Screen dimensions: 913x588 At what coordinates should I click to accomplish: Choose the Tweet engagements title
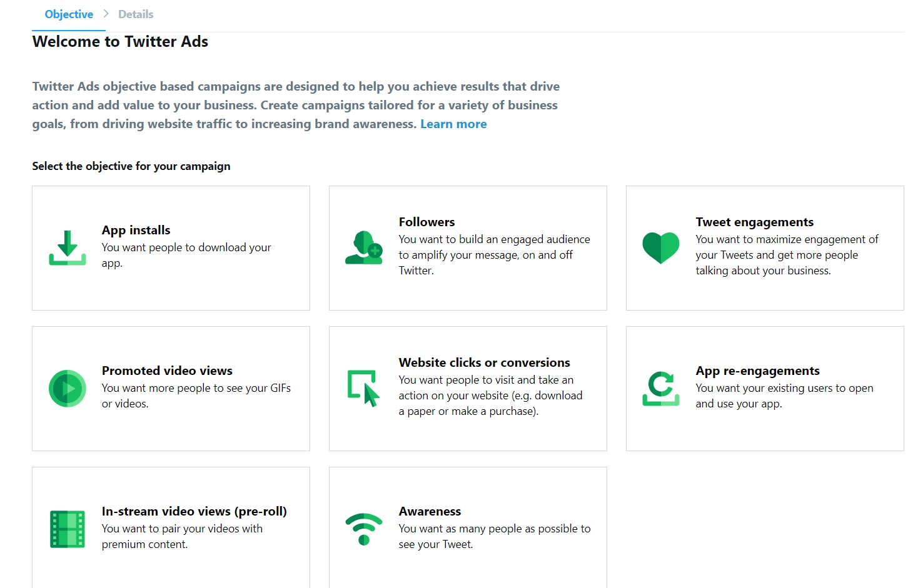click(755, 222)
